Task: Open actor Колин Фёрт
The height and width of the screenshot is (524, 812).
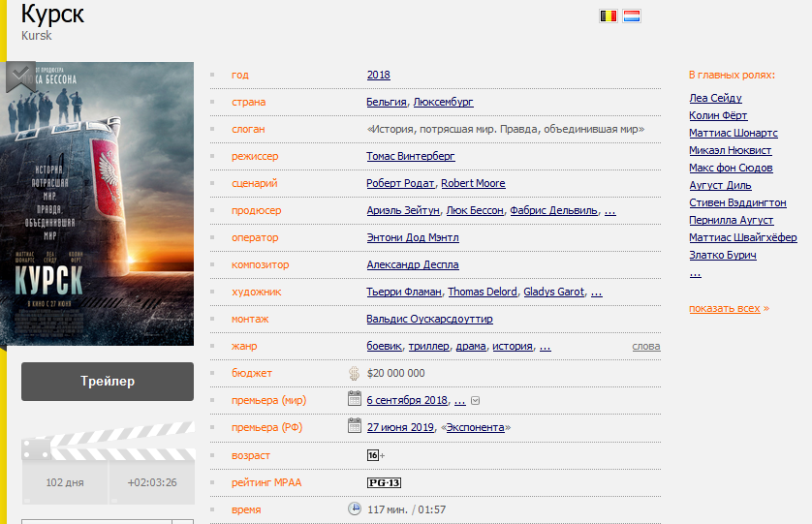Action: (x=718, y=115)
